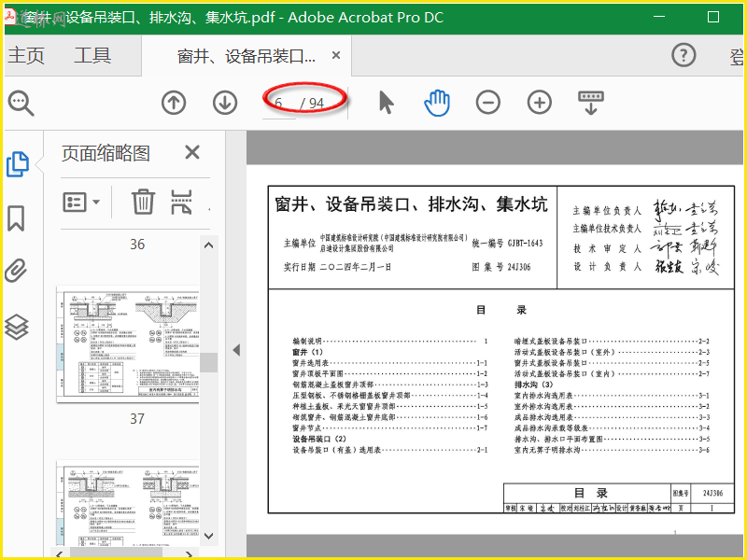Enable scrolling page display mode icon
Image resolution: width=747 pixels, height=560 pixels.
tap(591, 103)
